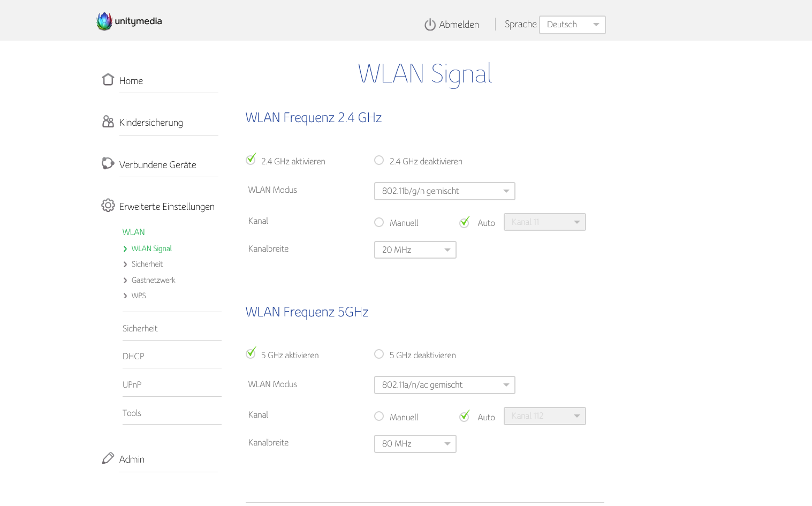Select the 5 GHz deaktivieren radio button

[379, 354]
